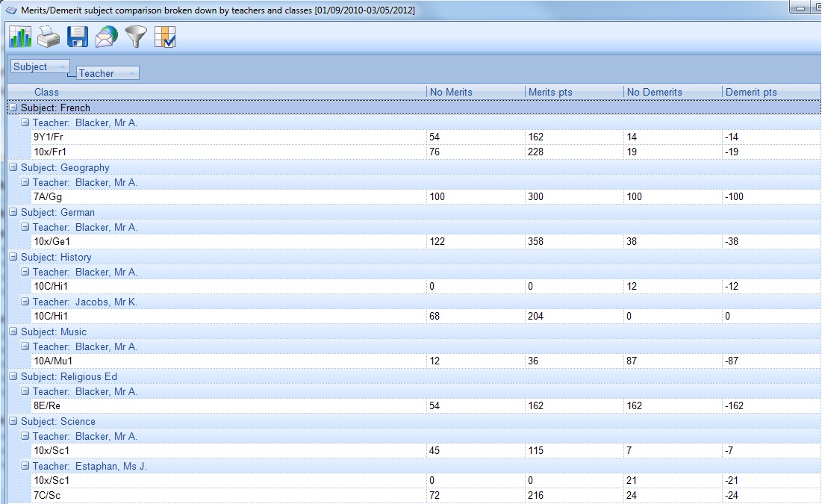
Task: Open the funnel filter tool
Action: pos(136,37)
